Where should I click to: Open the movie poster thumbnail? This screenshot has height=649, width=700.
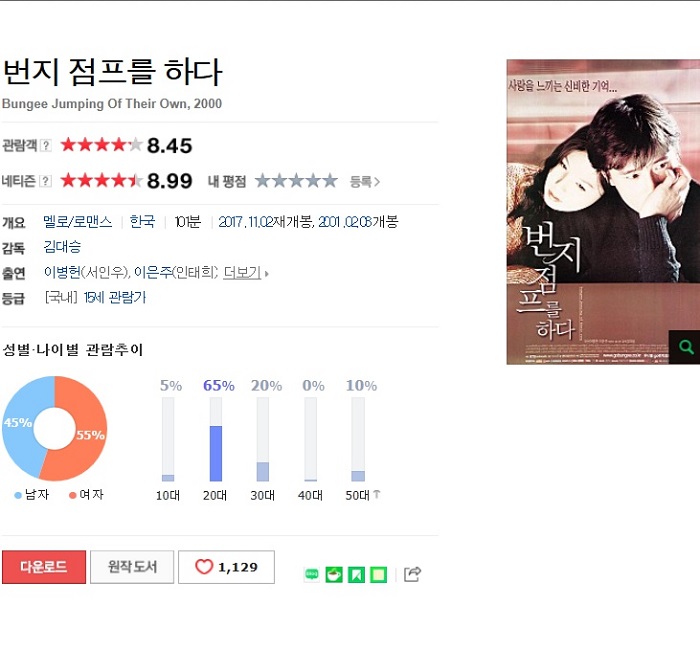(603, 212)
